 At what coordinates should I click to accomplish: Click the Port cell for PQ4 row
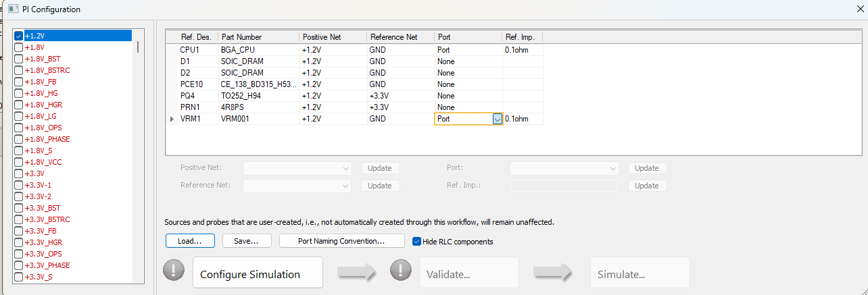[467, 96]
